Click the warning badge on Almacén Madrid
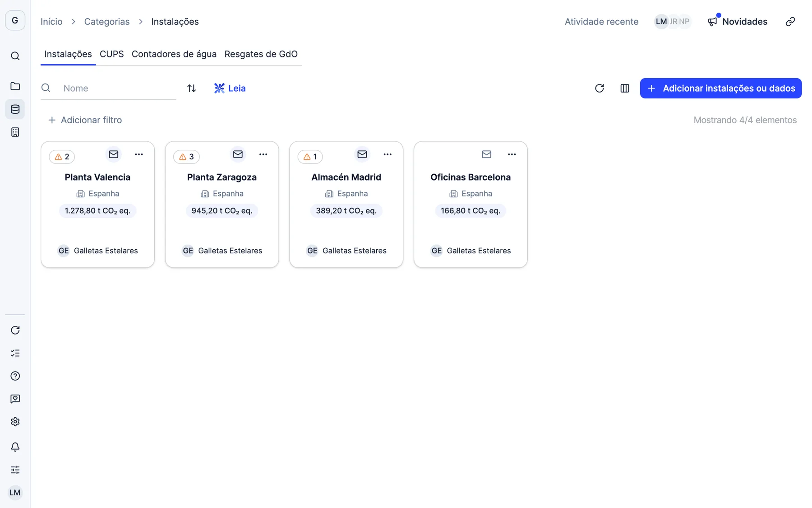The height and width of the screenshot is (508, 812). (310, 157)
